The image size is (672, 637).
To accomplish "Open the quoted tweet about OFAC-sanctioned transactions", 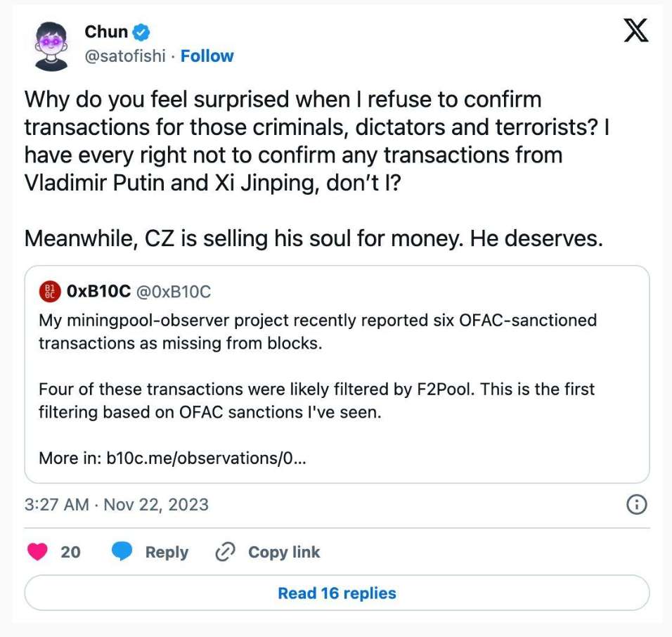I will click(x=336, y=366).
